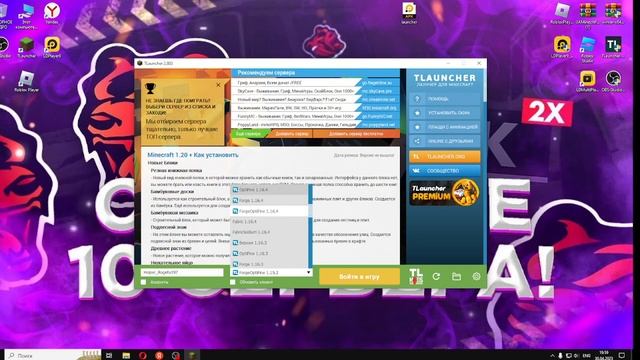
Task: Open 'Плащи с анимацией' side menu item
Action: [x=444, y=127]
